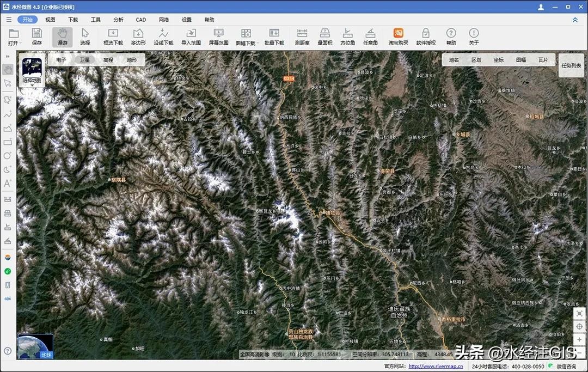Viewport: 588px width, 372px height.
Task: Activate the 沿线下载 along-line download tool
Action: (x=163, y=36)
